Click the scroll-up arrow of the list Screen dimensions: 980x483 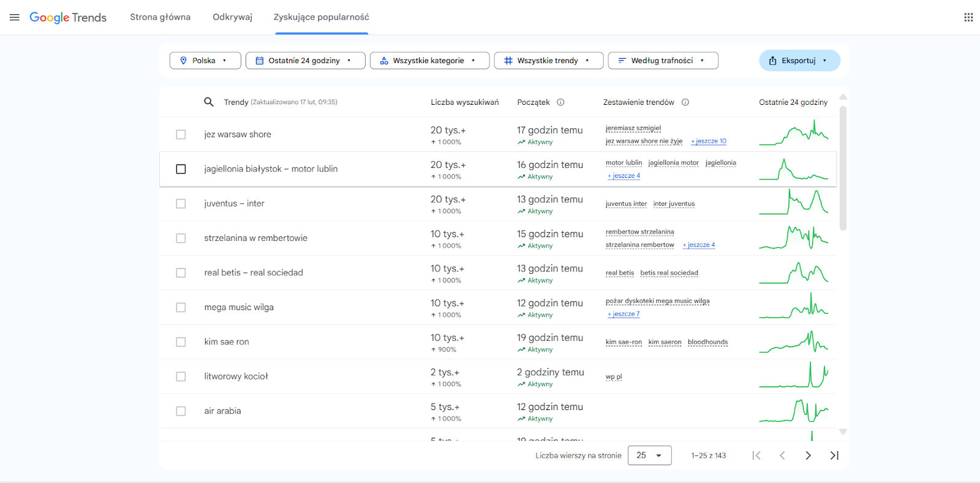click(x=843, y=97)
